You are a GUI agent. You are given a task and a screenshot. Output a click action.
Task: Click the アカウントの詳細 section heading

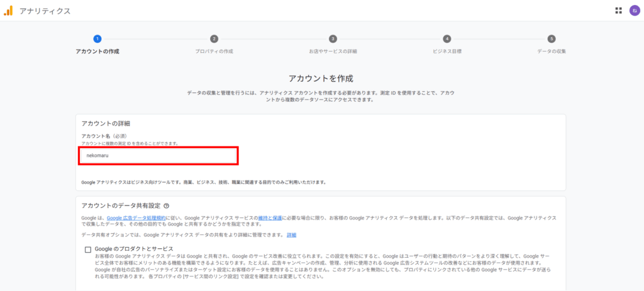point(106,124)
